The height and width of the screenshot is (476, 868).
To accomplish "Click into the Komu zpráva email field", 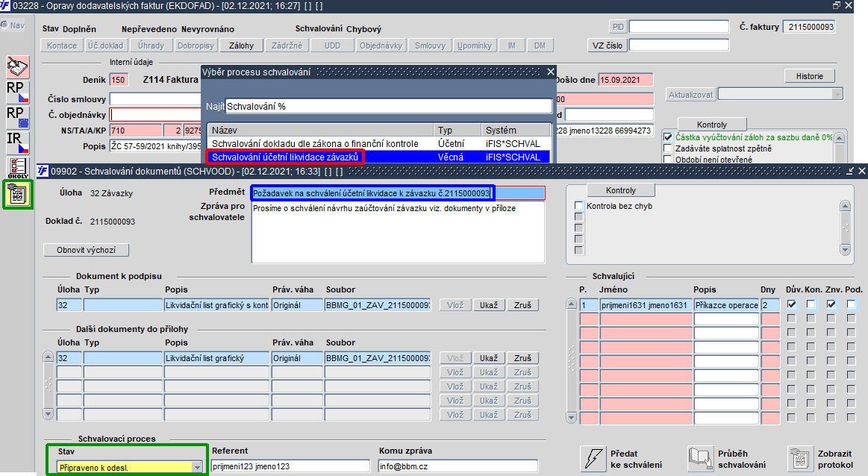I will point(458,466).
